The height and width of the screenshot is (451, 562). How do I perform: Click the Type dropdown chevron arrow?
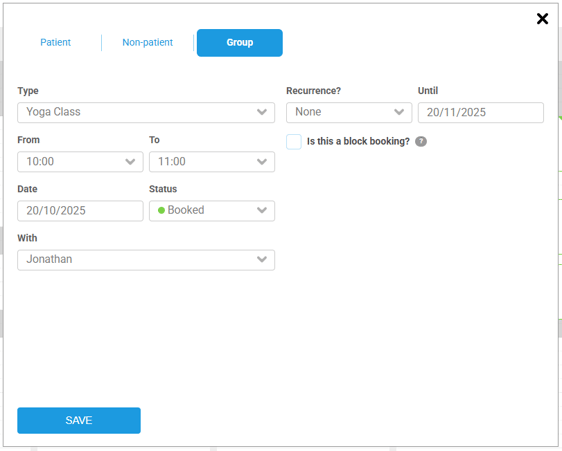click(x=262, y=112)
